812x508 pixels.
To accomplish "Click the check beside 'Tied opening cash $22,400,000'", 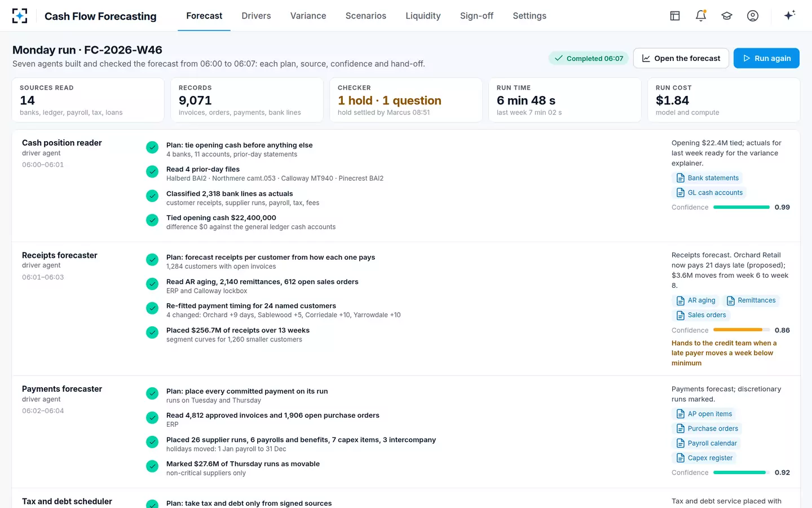I will [152, 220].
